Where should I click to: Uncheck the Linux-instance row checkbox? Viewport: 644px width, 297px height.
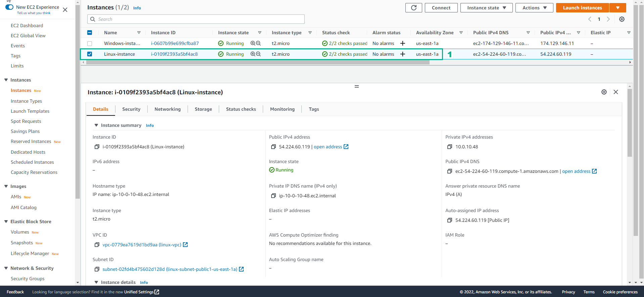[90, 54]
